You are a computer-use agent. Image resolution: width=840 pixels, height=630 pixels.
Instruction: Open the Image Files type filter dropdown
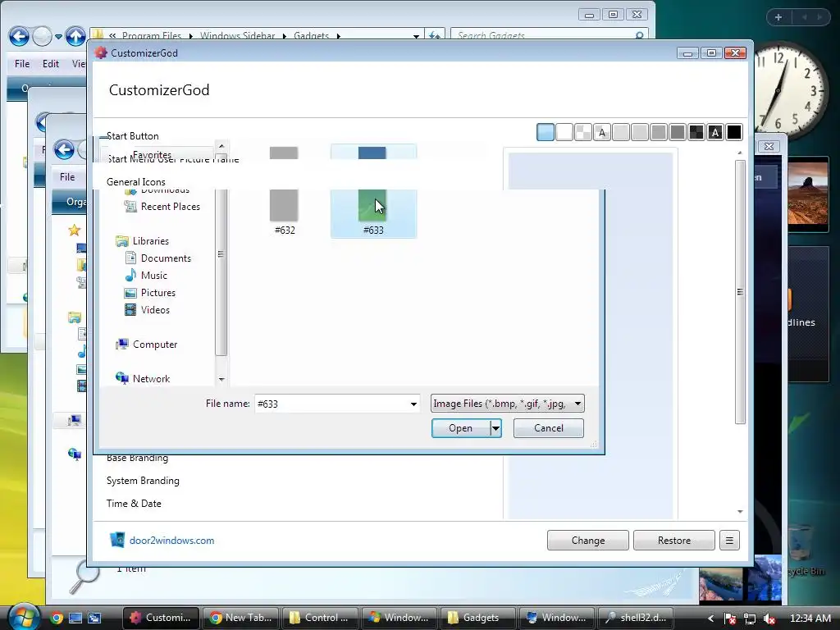(x=507, y=404)
